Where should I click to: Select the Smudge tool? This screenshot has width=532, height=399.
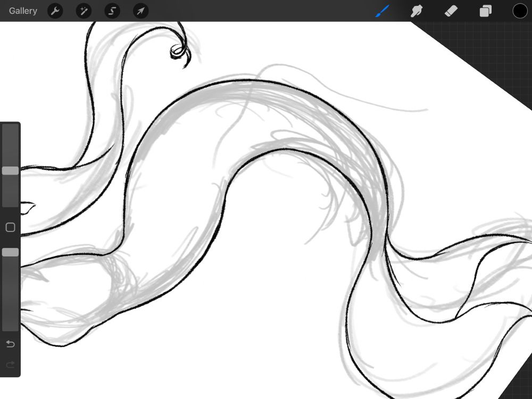[x=417, y=11]
